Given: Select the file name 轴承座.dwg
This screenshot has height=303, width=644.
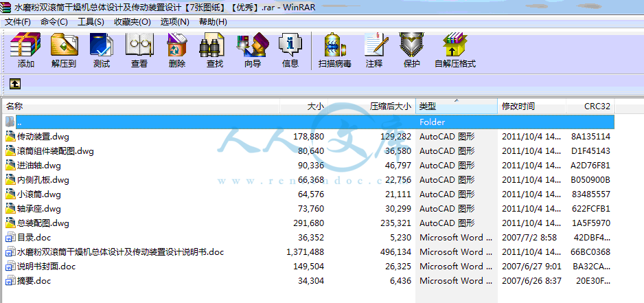Looking at the screenshot, I should 39,209.
